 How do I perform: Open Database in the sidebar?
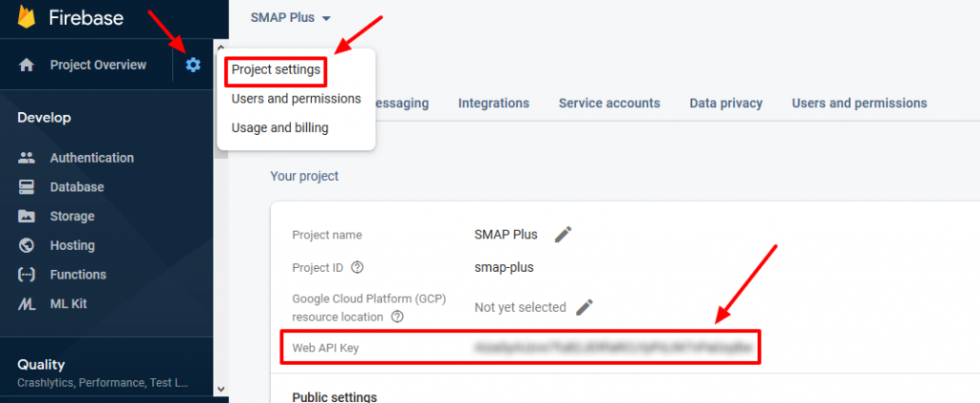point(77,187)
